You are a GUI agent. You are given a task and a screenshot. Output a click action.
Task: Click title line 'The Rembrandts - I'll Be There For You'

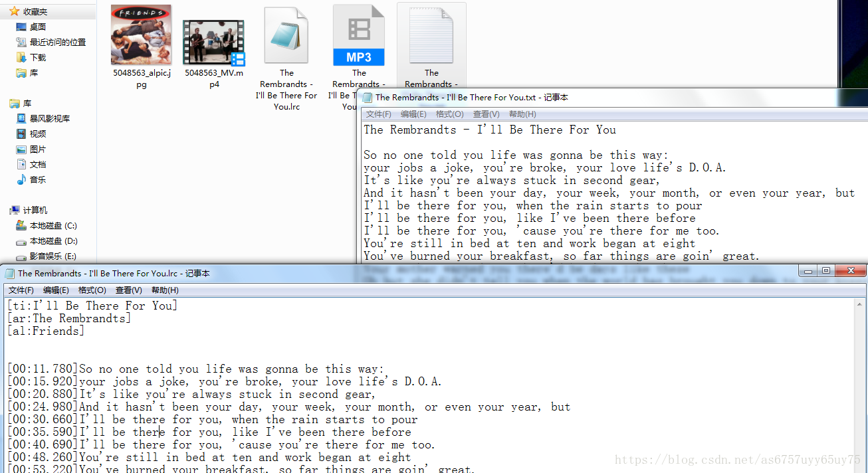[x=490, y=130]
